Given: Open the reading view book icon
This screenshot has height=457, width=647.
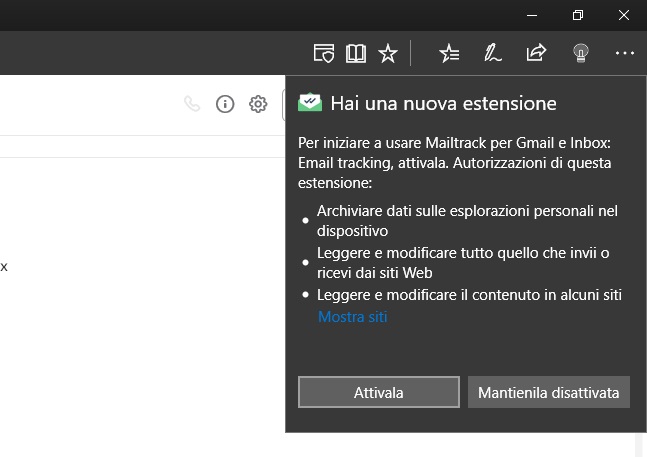Looking at the screenshot, I should point(355,53).
